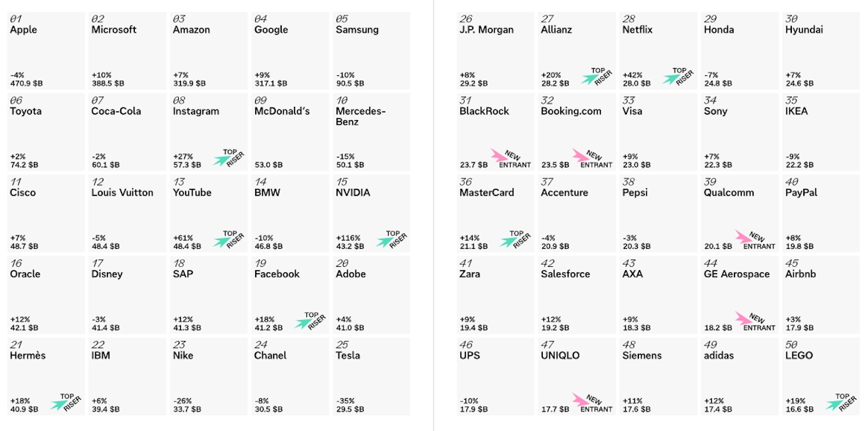868x431 pixels.
Task: Select the Apple brand card
Action: [46, 51]
